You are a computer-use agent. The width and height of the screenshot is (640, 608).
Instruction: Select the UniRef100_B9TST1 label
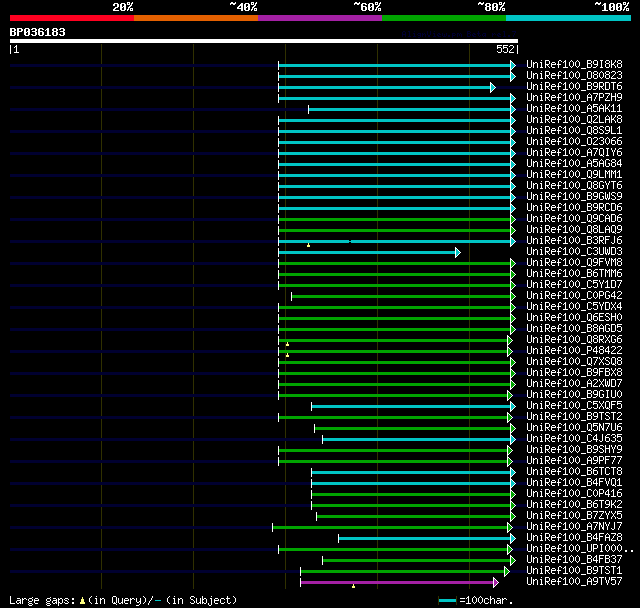574,571
